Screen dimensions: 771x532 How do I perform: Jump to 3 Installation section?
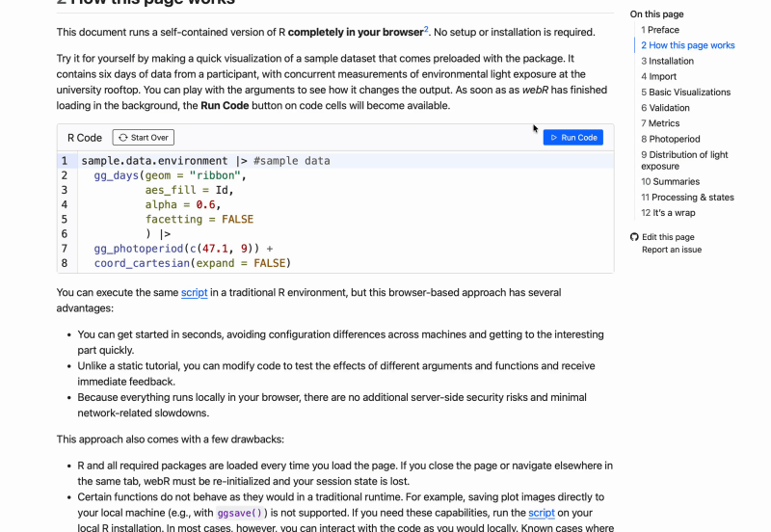667,61
